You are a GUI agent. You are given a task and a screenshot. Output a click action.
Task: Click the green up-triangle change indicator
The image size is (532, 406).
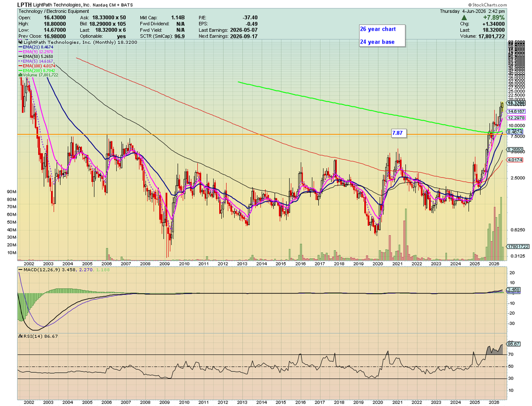[x=465, y=18]
